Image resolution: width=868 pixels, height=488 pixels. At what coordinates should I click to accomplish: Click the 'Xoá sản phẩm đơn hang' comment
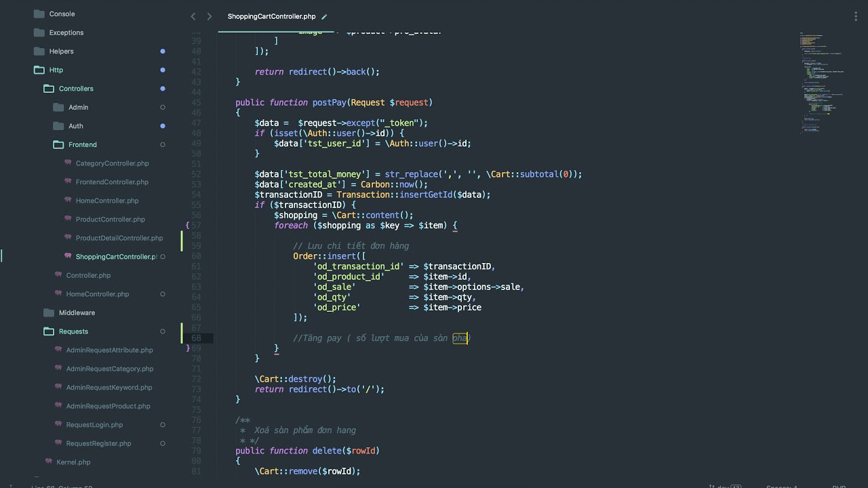[304, 430]
